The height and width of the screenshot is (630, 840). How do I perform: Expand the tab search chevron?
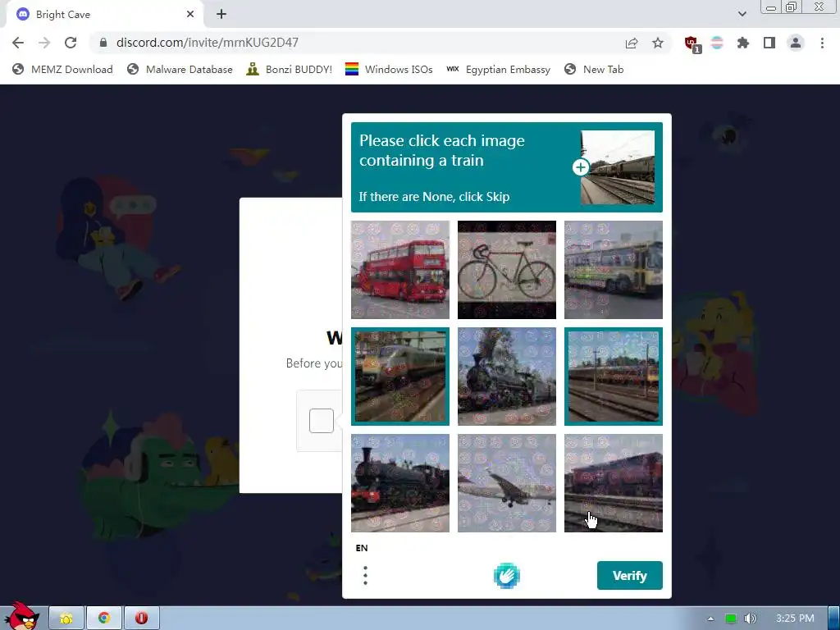coord(742,15)
